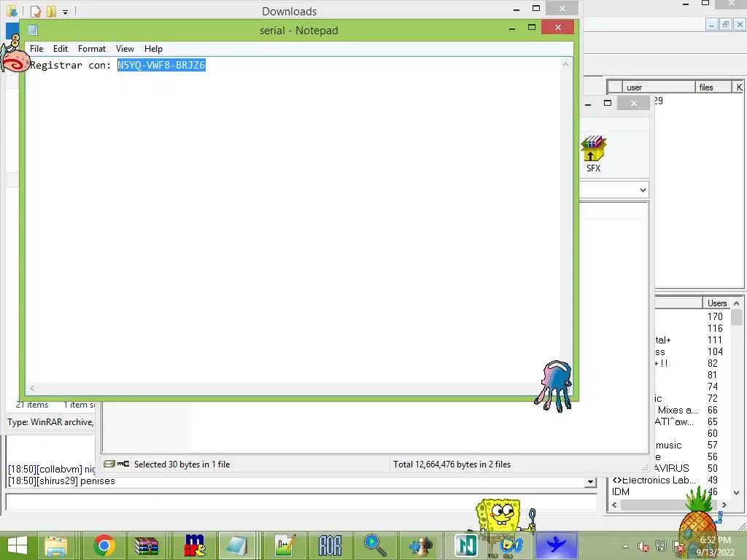This screenshot has width=747, height=560.
Task: Open WinRAR from the taskbar
Action: pyautogui.click(x=146, y=545)
